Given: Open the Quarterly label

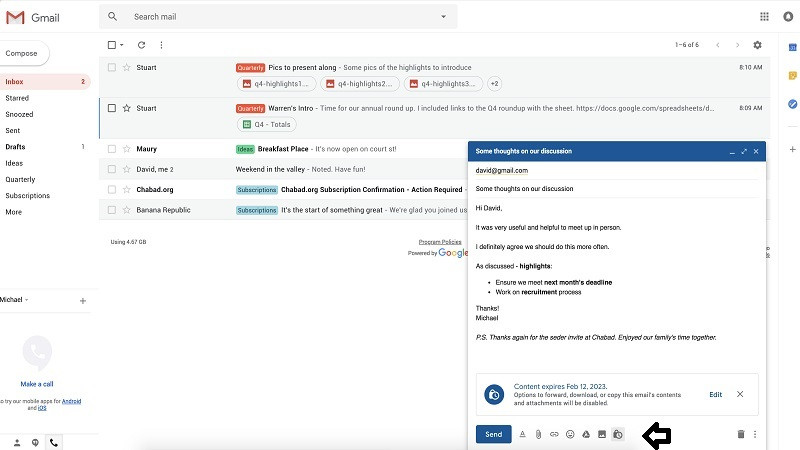Looking at the screenshot, I should click(20, 180).
